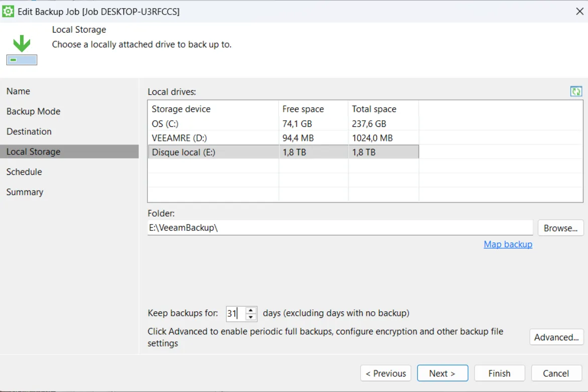Click Finish to save the backup job
This screenshot has height=392, width=588.
pyautogui.click(x=499, y=373)
